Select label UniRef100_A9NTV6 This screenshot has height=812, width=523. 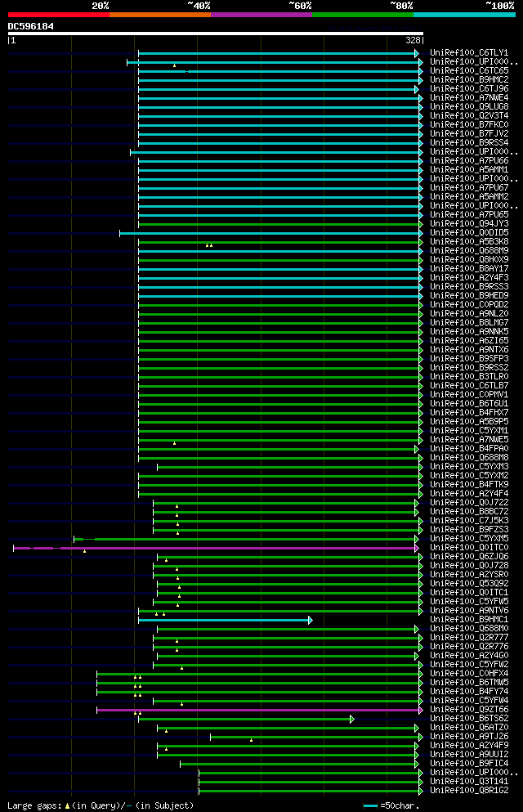tap(469, 611)
